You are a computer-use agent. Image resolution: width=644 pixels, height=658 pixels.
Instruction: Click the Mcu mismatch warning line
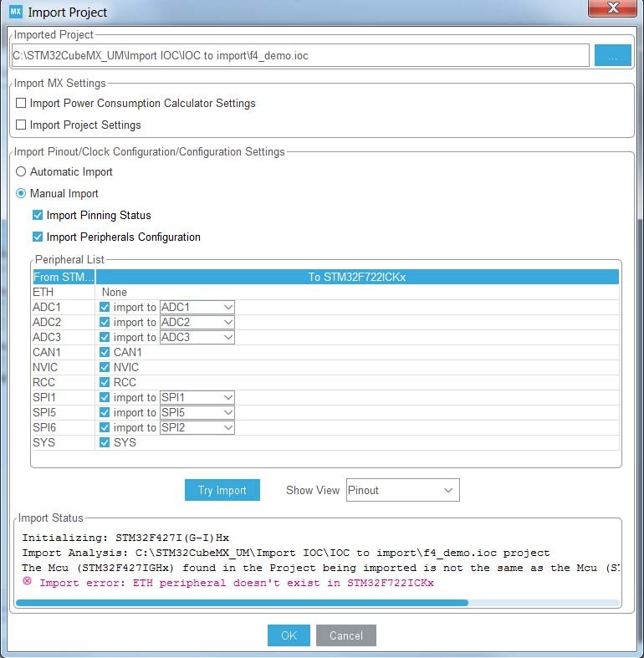click(320, 568)
